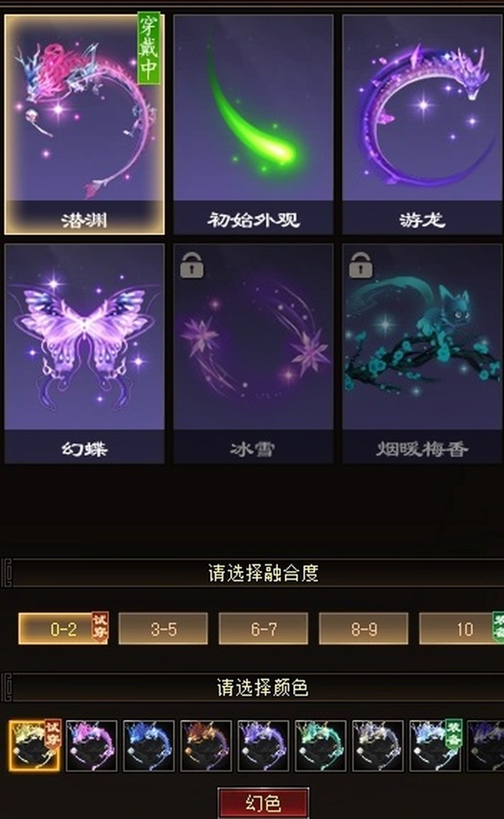Choose the white-silver dragon color variant
Screen dimensions: 504x819
point(378,746)
